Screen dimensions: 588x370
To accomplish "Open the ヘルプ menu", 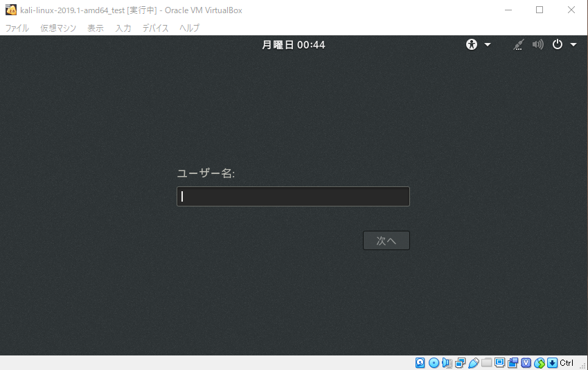I will click(x=189, y=28).
